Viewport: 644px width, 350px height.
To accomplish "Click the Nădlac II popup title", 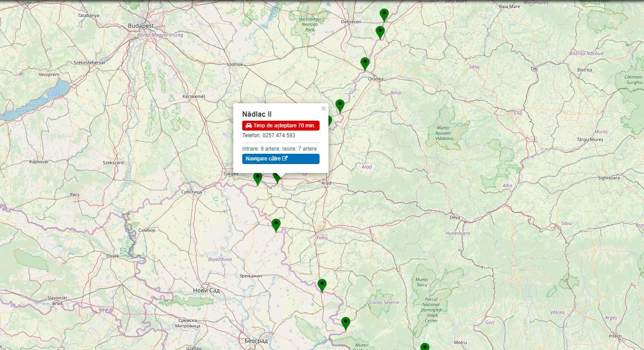I will [257, 114].
